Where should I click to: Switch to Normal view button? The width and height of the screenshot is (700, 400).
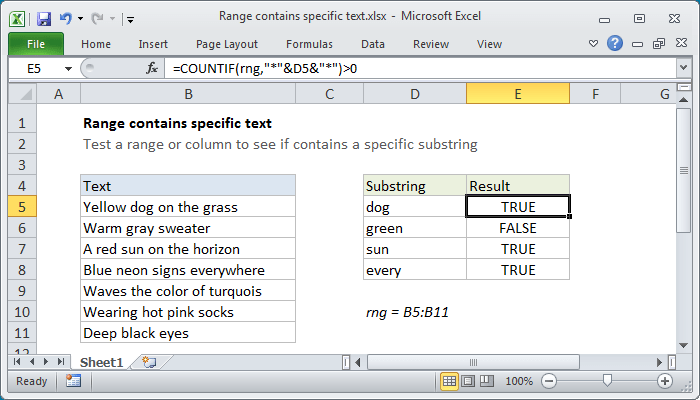click(449, 381)
